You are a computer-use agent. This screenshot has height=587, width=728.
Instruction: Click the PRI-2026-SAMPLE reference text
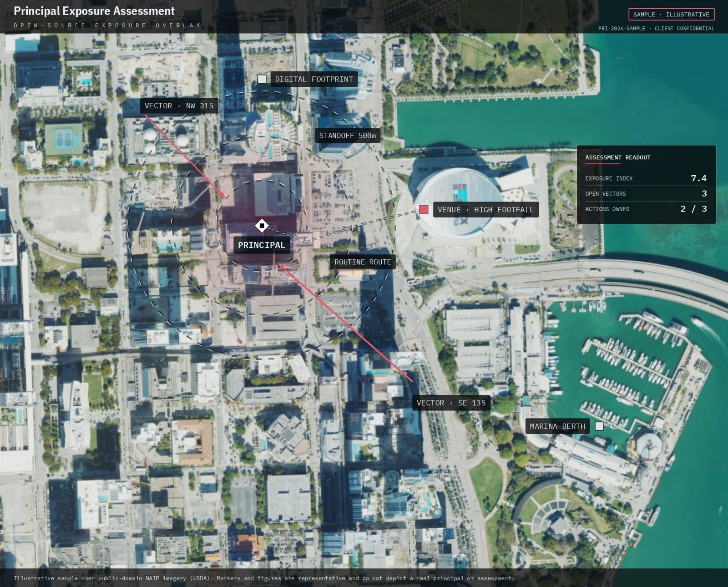[x=656, y=28]
